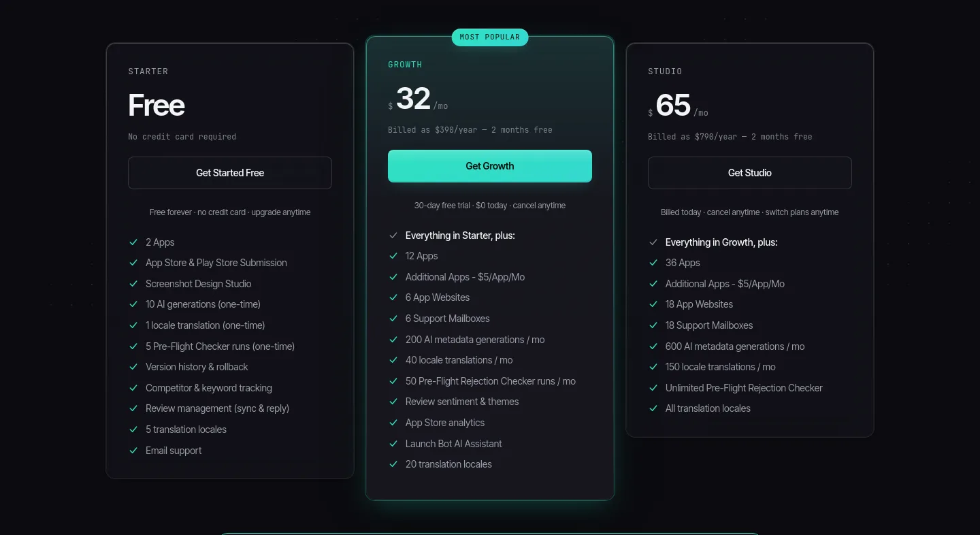
Task: Click the checkmark beside "2 Apps"
Action: click(133, 242)
